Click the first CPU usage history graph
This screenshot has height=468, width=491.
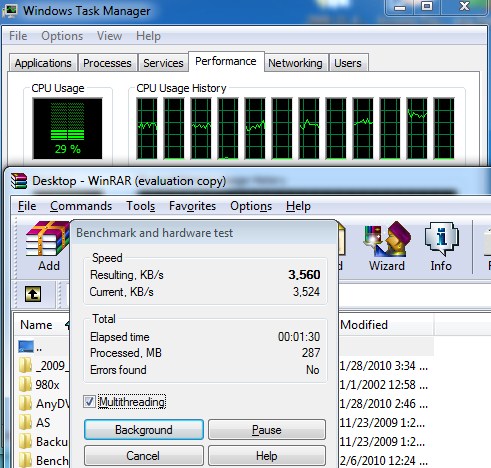pyautogui.click(x=147, y=128)
